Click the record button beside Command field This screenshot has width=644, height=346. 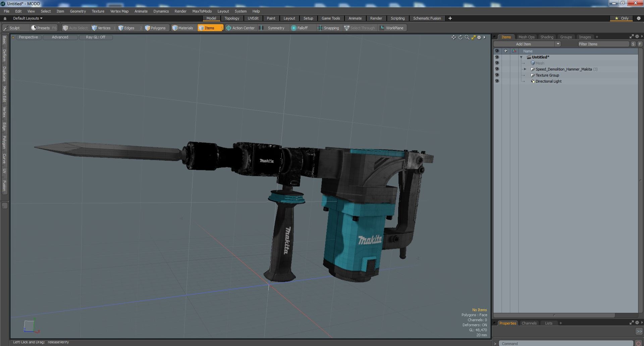tap(639, 343)
